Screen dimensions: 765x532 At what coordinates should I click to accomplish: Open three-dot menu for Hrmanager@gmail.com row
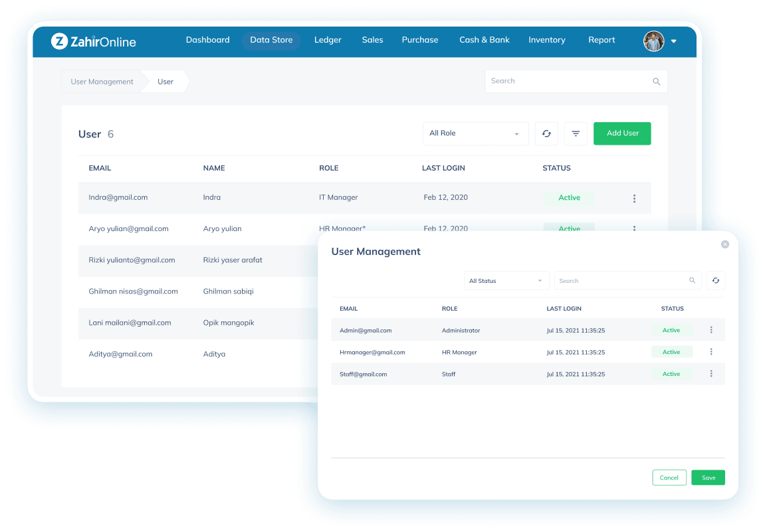click(x=711, y=352)
